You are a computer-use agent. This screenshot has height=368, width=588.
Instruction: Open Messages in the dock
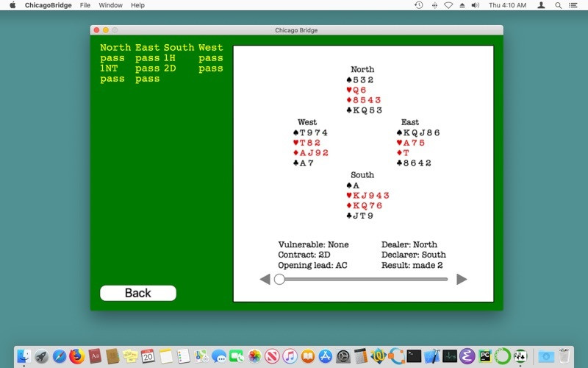coord(219,356)
